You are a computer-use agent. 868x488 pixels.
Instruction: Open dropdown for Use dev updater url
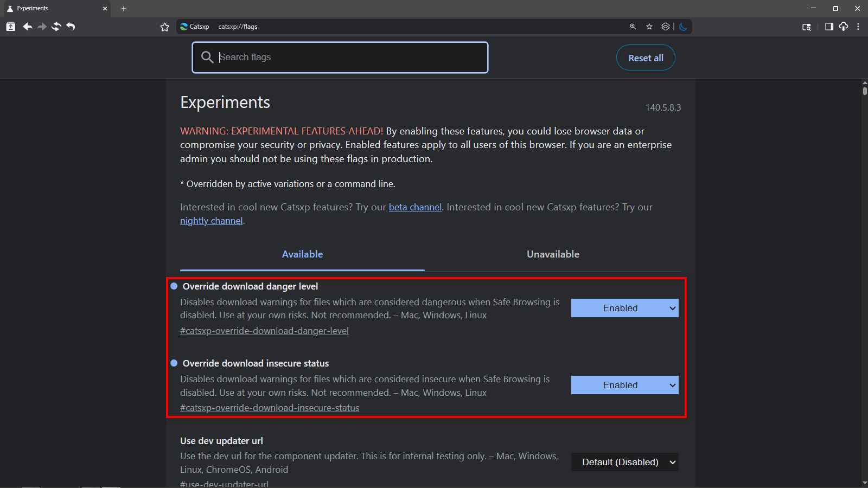(x=625, y=462)
